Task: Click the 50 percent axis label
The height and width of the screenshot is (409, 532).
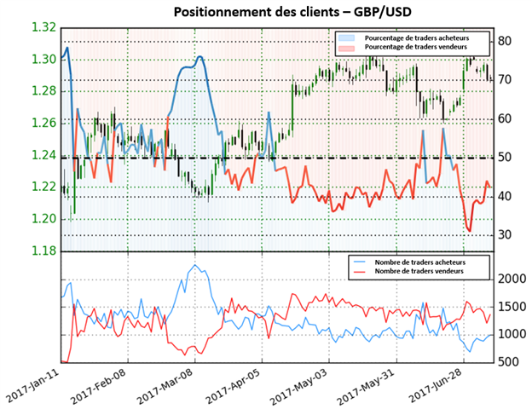Action: pyautogui.click(x=505, y=158)
